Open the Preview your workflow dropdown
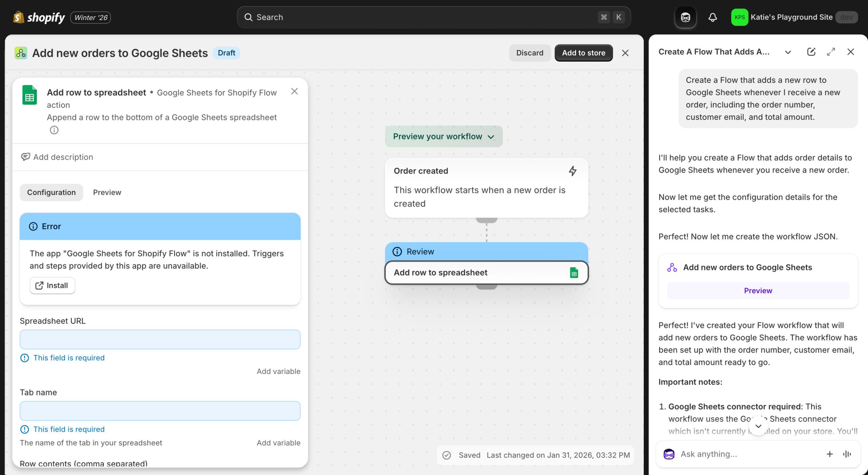 point(443,136)
